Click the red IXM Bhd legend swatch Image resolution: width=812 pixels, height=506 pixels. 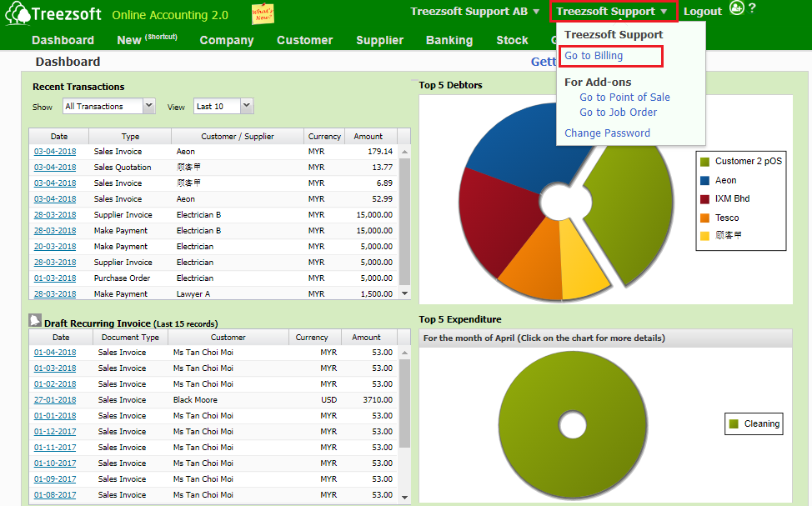(704, 199)
